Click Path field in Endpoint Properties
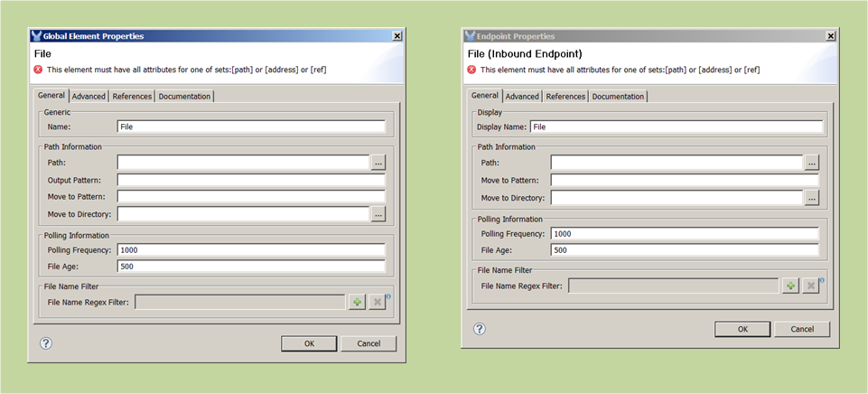Screen dimensions: 868x394 [677, 163]
